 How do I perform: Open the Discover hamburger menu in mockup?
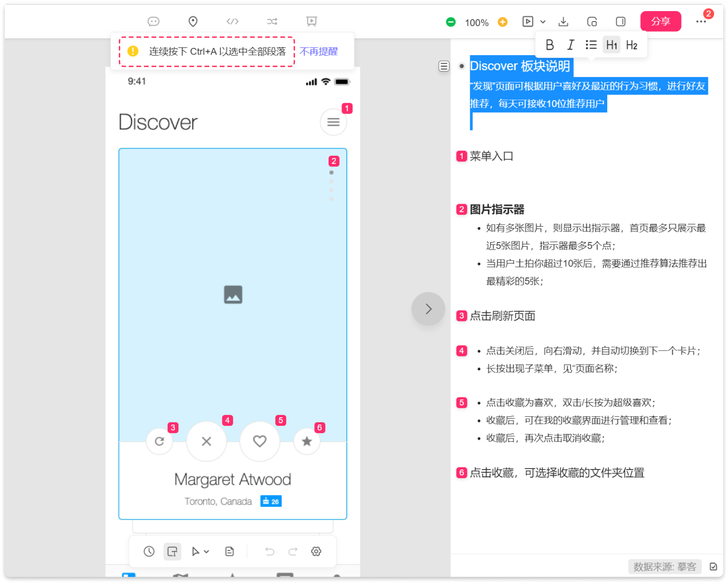click(x=333, y=122)
